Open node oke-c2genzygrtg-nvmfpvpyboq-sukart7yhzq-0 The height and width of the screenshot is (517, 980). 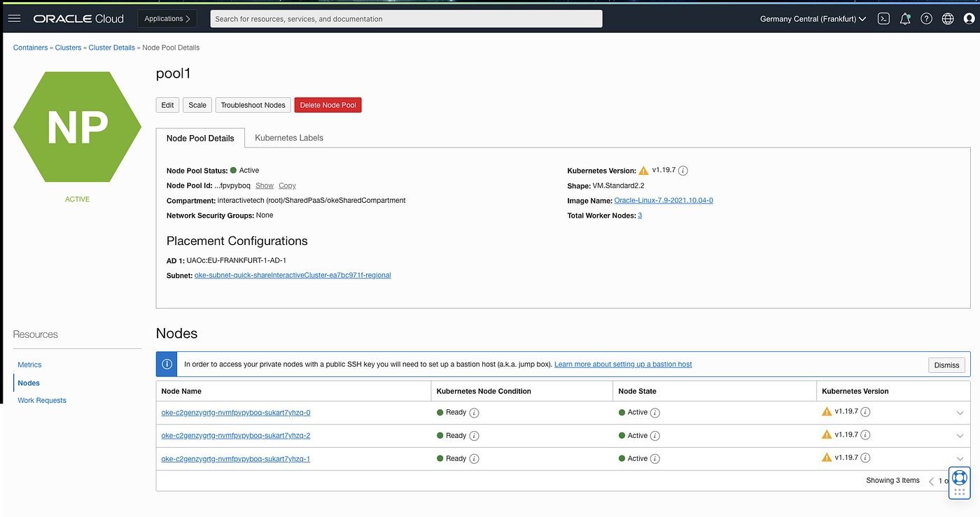pos(236,413)
